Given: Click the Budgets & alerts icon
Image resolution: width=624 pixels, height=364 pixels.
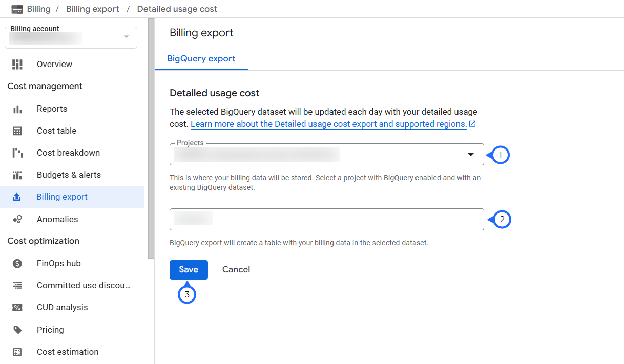Looking at the screenshot, I should coord(17,175).
